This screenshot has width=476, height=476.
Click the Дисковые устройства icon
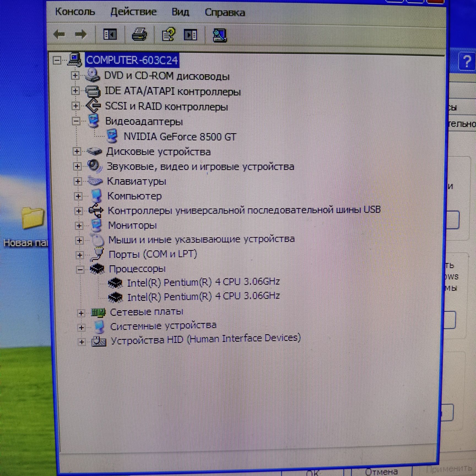tap(94, 151)
